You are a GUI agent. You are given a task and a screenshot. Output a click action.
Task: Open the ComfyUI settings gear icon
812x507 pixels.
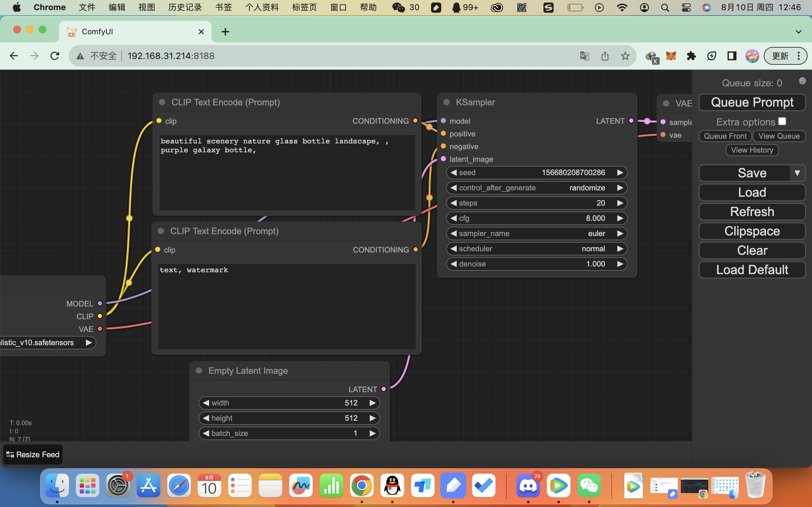point(802,81)
